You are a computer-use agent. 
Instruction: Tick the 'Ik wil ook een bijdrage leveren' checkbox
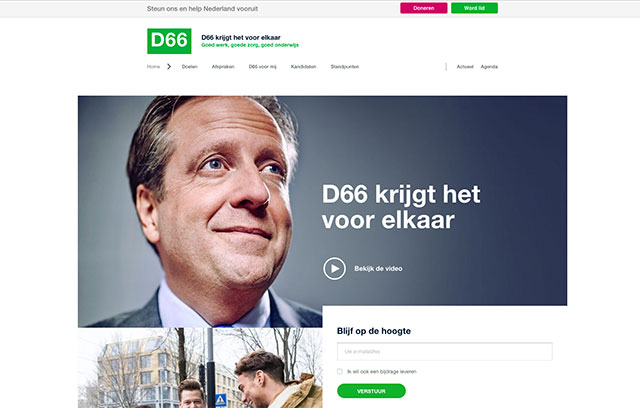tap(340, 371)
